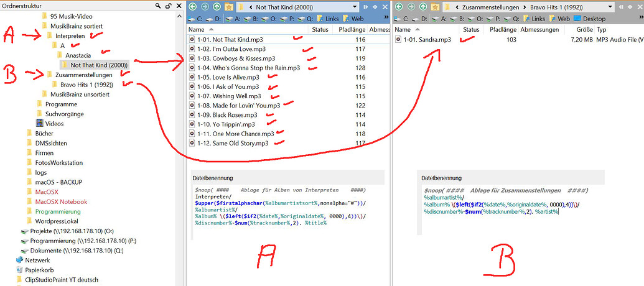Click the path back chevron before Not That Kind
Image resolution: width=644 pixels, height=286 pixels.
click(251, 7)
